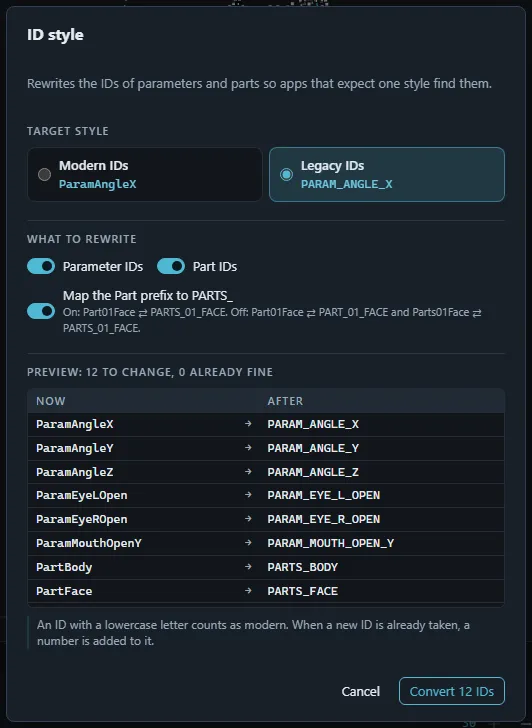Click the ParamAngleZ cell in the Now column
This screenshot has height=728, width=532.
click(75, 472)
